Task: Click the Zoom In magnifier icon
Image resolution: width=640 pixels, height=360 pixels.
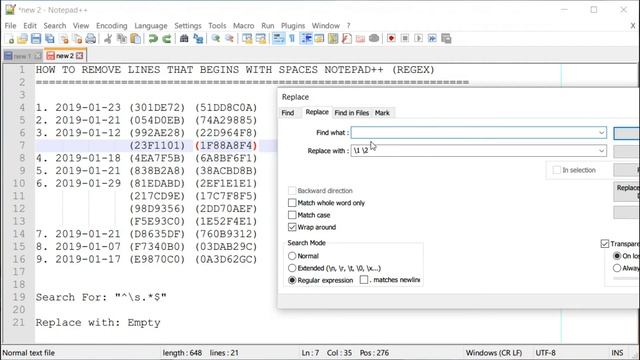Action: point(216,39)
